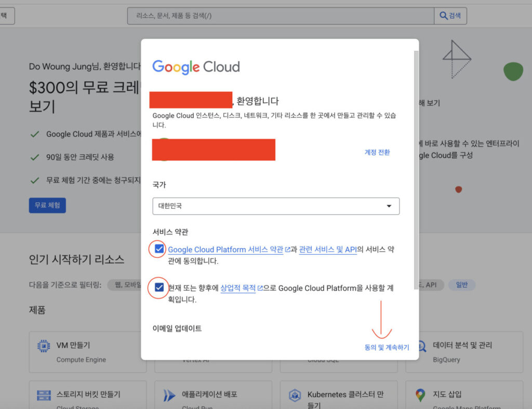This screenshot has width=532, height=409.
Task: Open 데이터 분석 및 관리 card
Action: [x=471, y=352]
